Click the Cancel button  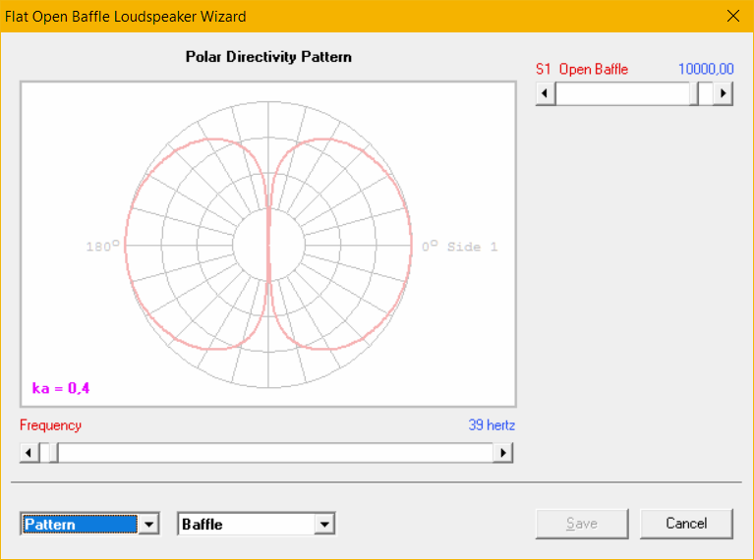pyautogui.click(x=686, y=524)
